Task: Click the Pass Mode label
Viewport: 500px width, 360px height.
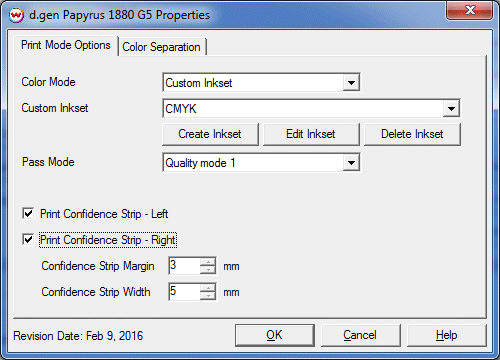Action: [48, 162]
